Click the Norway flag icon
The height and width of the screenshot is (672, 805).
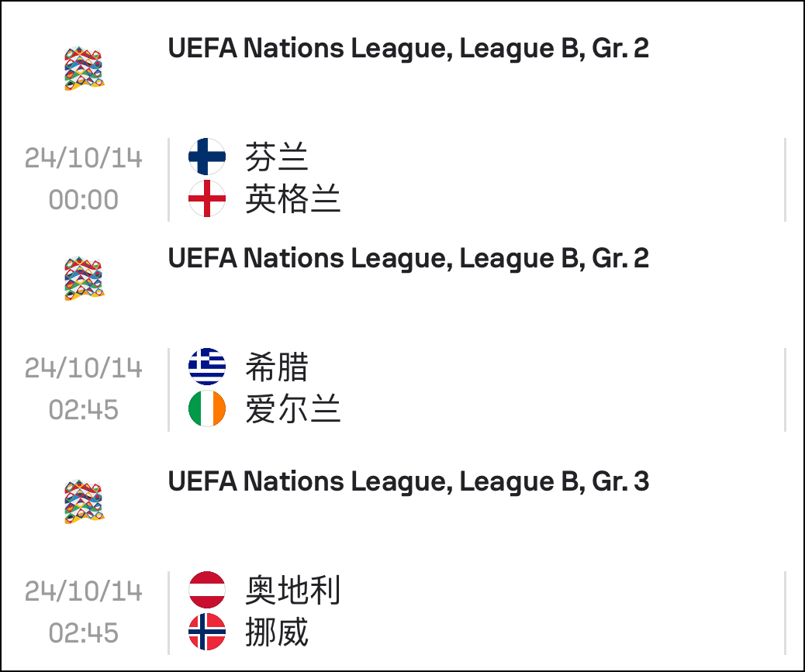coord(207,632)
